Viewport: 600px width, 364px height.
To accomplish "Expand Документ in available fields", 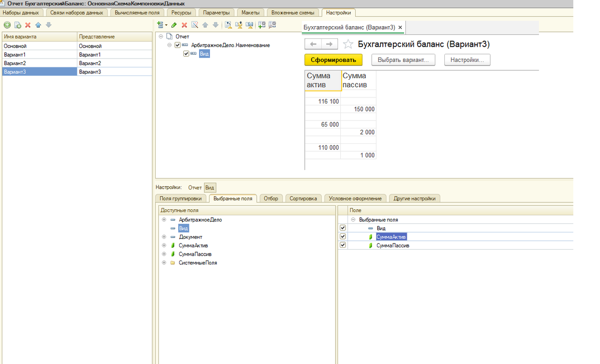I will pyautogui.click(x=164, y=237).
